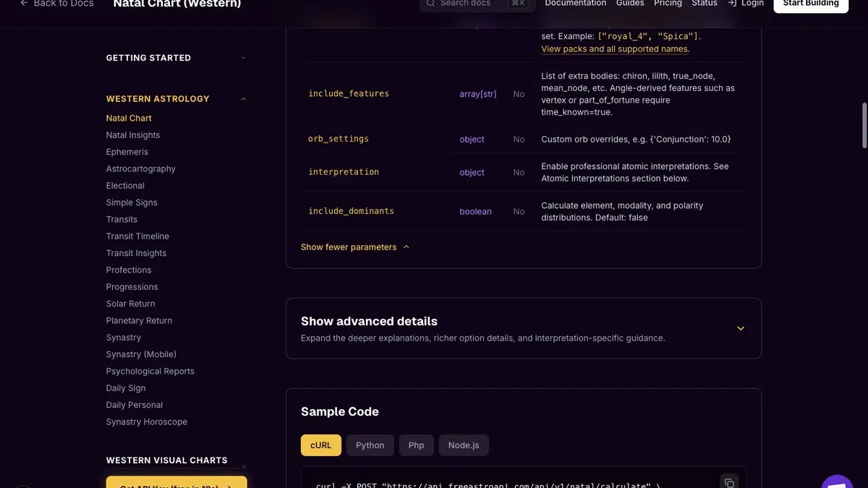Switch to the Python code tab

(370, 445)
